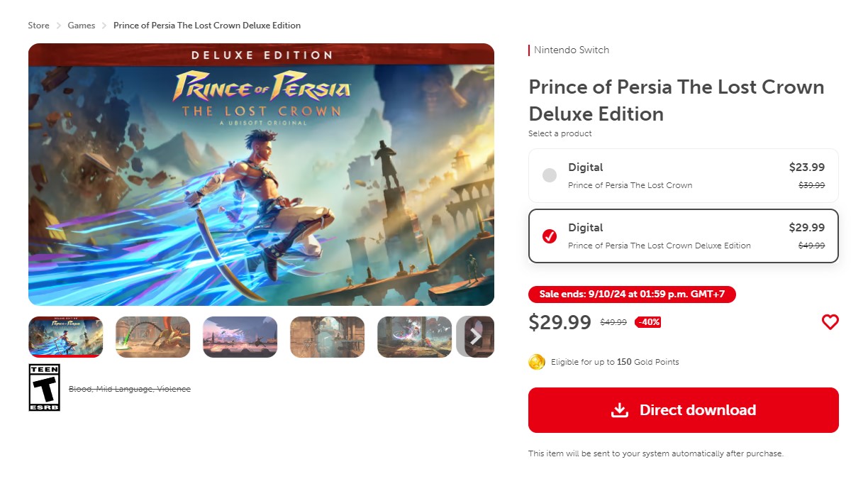Image resolution: width=868 pixels, height=479 pixels.
Task: Open the Deluxe Edition cover thumbnail
Action: click(x=66, y=336)
